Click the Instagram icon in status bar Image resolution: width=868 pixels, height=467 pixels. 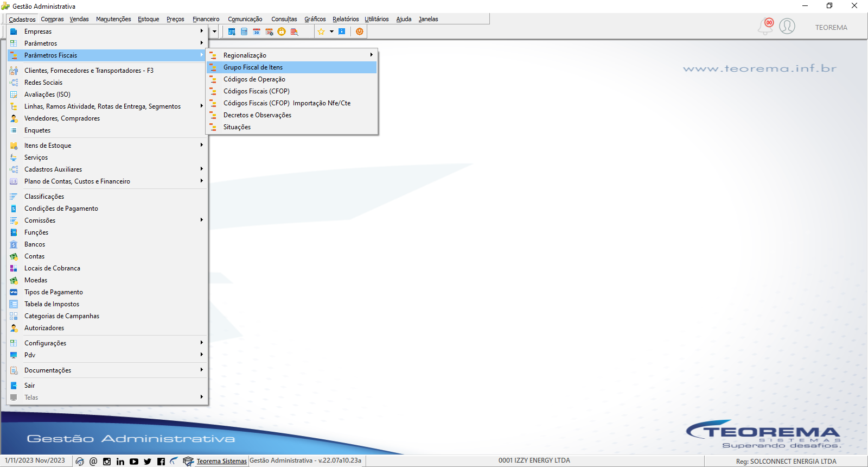[x=107, y=462]
